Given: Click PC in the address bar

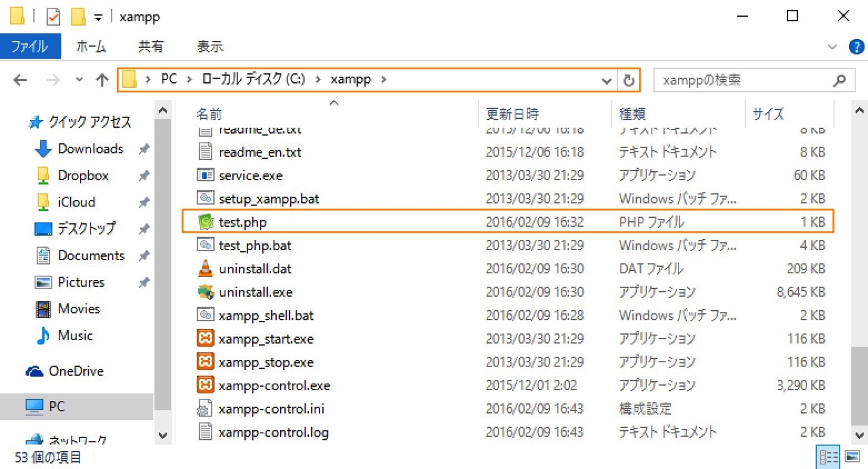Looking at the screenshot, I should point(169,79).
